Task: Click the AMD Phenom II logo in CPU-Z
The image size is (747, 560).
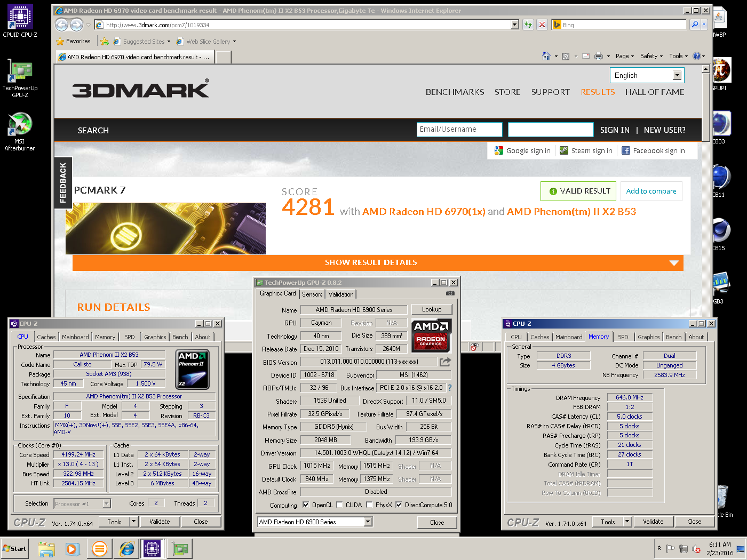Action: click(192, 369)
